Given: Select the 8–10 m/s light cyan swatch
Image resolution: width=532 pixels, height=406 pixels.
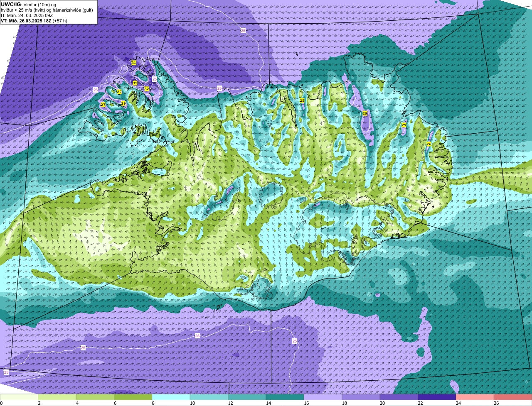Looking at the screenshot, I should pyautogui.click(x=171, y=397).
